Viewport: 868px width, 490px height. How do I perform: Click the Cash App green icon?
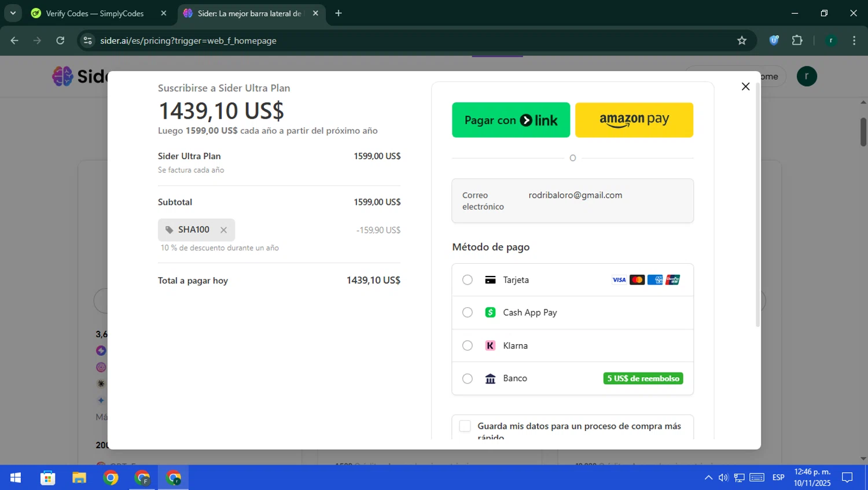pyautogui.click(x=490, y=312)
